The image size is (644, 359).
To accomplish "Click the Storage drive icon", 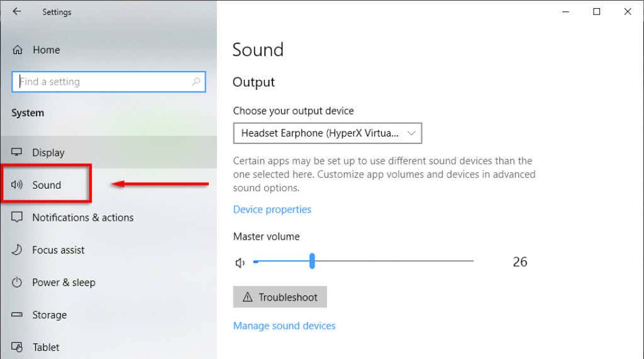I will coord(18,315).
